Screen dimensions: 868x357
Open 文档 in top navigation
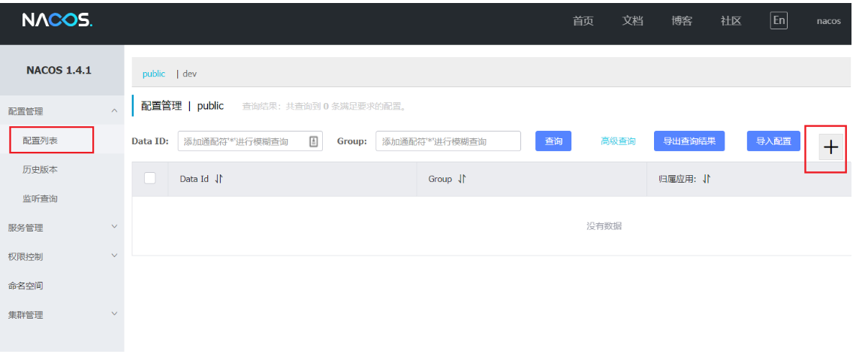(x=632, y=21)
